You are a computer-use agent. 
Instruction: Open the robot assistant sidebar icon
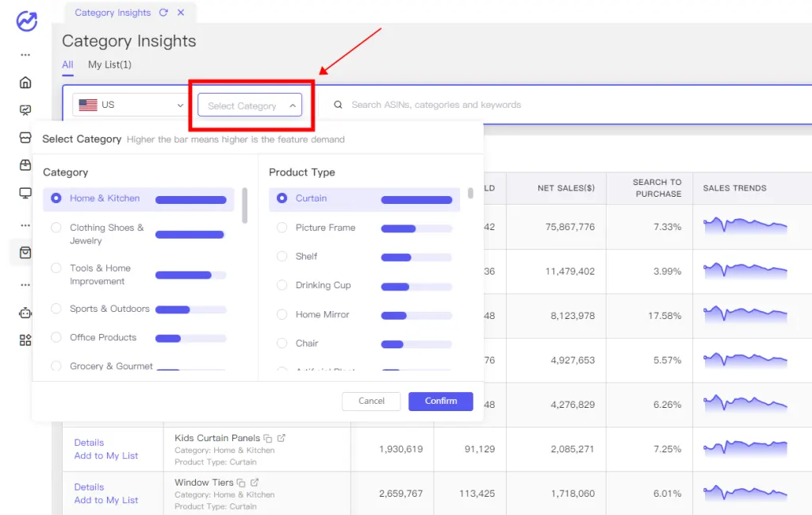(25, 313)
